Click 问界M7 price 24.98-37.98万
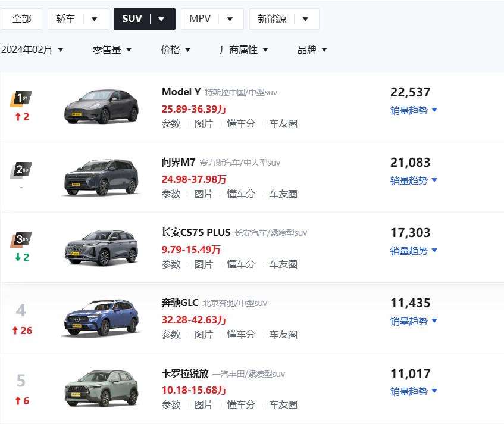The height and width of the screenshot is (424, 504). pos(194,179)
